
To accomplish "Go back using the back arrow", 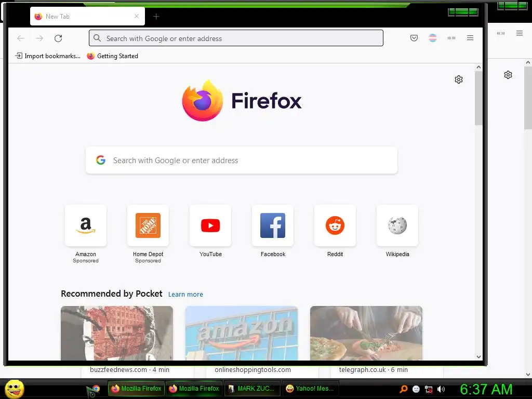I will pos(21,38).
